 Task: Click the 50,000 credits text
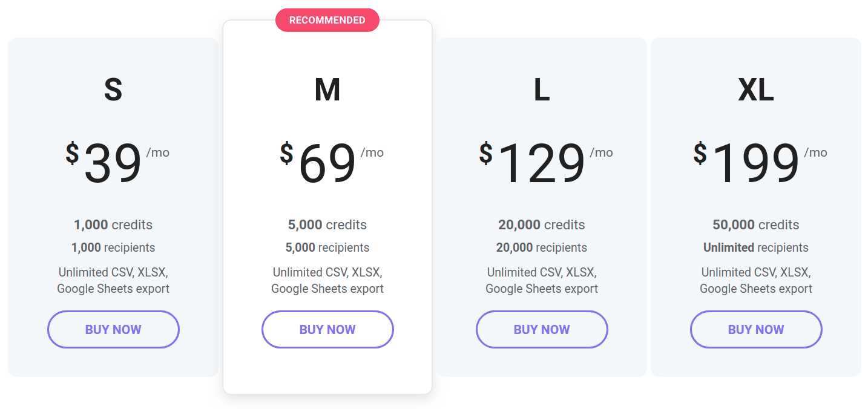pyautogui.click(x=756, y=224)
